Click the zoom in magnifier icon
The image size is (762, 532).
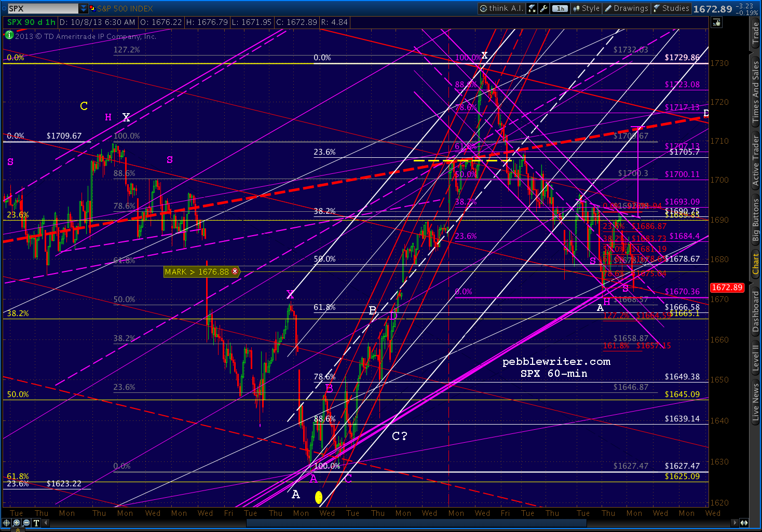(x=17, y=523)
